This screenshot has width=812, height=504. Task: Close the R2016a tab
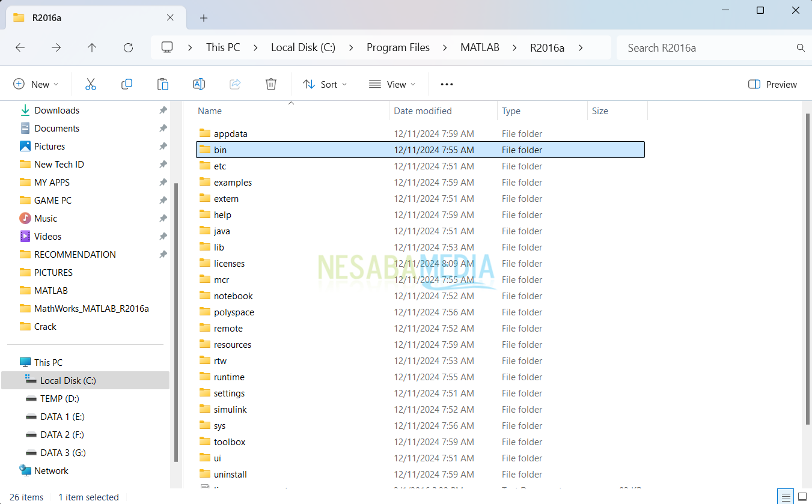click(x=170, y=18)
